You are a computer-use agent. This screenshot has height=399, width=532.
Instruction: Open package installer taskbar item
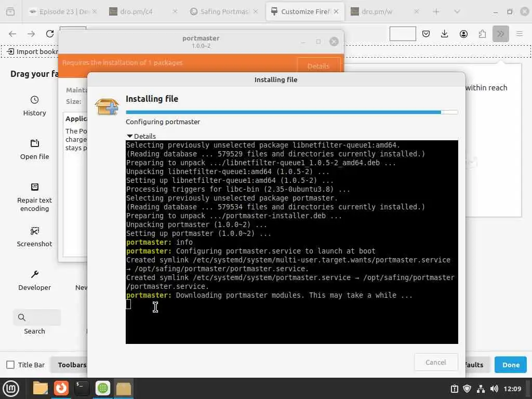(124, 389)
